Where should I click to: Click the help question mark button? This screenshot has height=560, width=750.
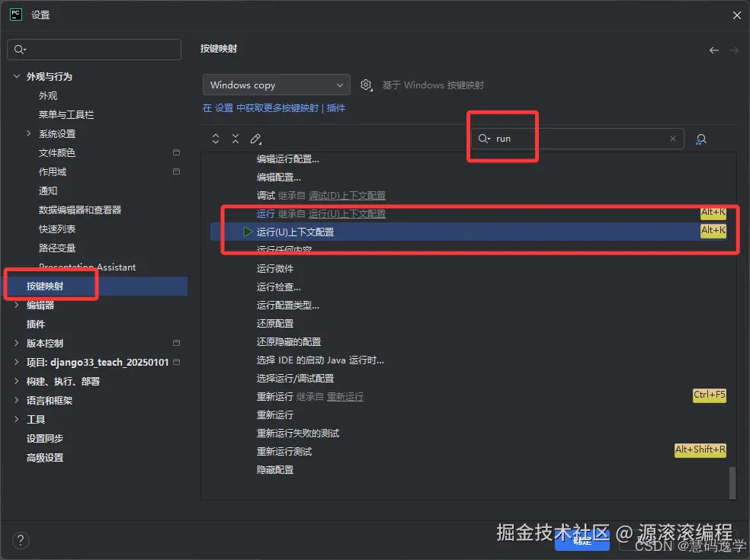pos(21,540)
